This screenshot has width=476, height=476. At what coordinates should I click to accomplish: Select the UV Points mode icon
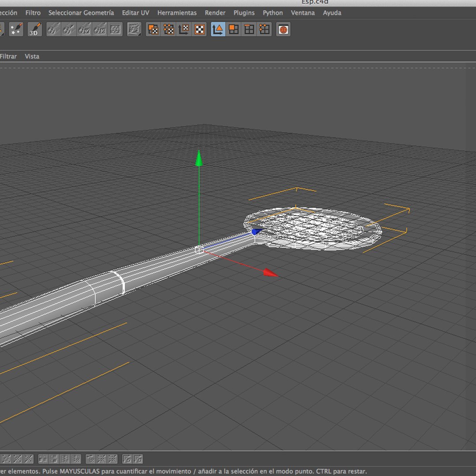[169, 30]
